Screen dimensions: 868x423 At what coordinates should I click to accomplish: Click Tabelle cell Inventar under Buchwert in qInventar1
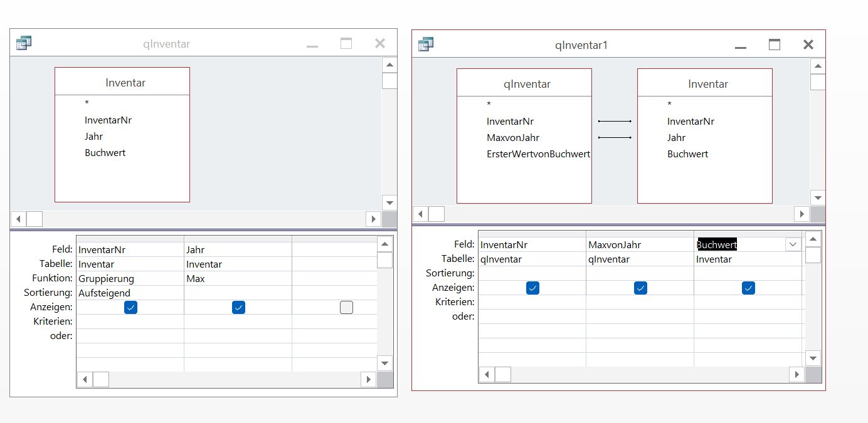(x=748, y=259)
